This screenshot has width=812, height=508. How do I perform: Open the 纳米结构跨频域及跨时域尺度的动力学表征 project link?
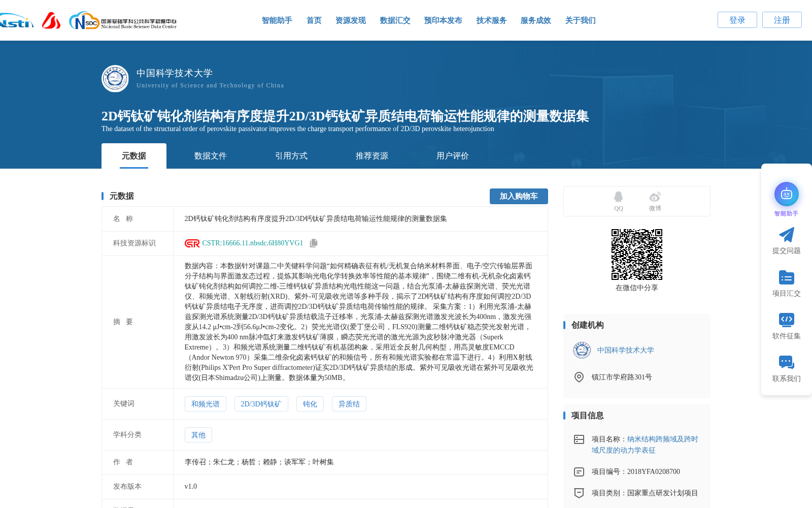(x=645, y=444)
